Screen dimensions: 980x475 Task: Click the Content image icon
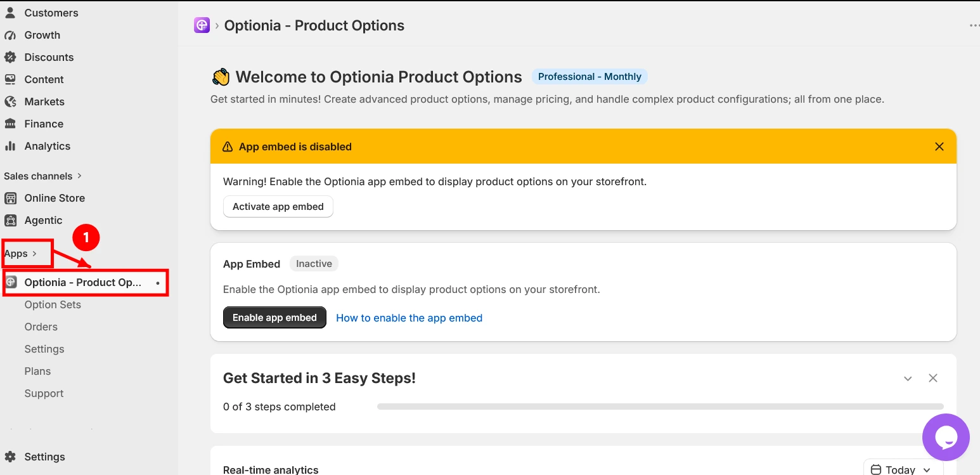click(x=10, y=79)
